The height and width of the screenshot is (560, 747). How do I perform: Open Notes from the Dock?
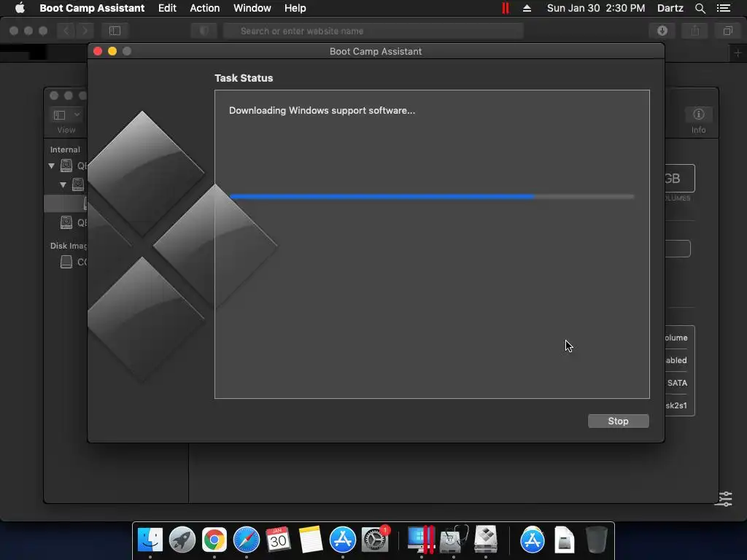coord(311,540)
